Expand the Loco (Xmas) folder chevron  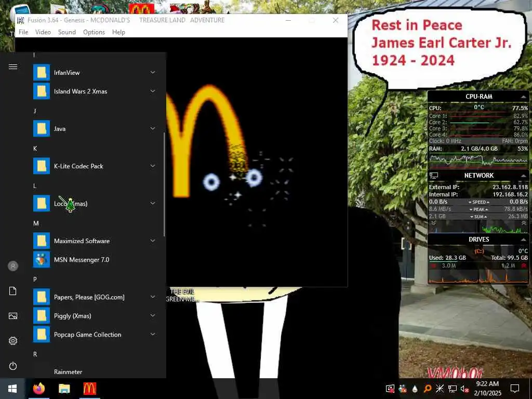click(153, 203)
